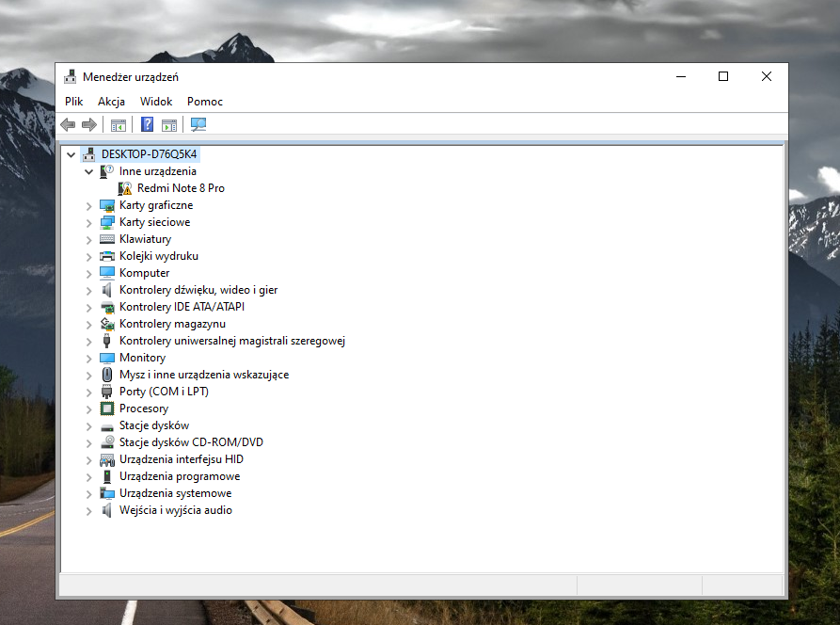Click the show/hide action pane toolbar icon
Screen dimensions: 840x625
(169, 124)
